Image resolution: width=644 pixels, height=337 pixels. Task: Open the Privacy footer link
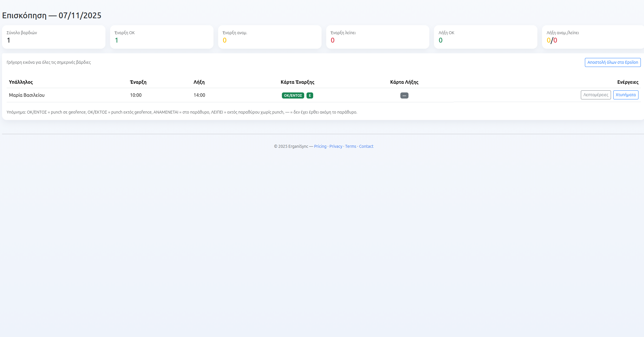(x=335, y=146)
